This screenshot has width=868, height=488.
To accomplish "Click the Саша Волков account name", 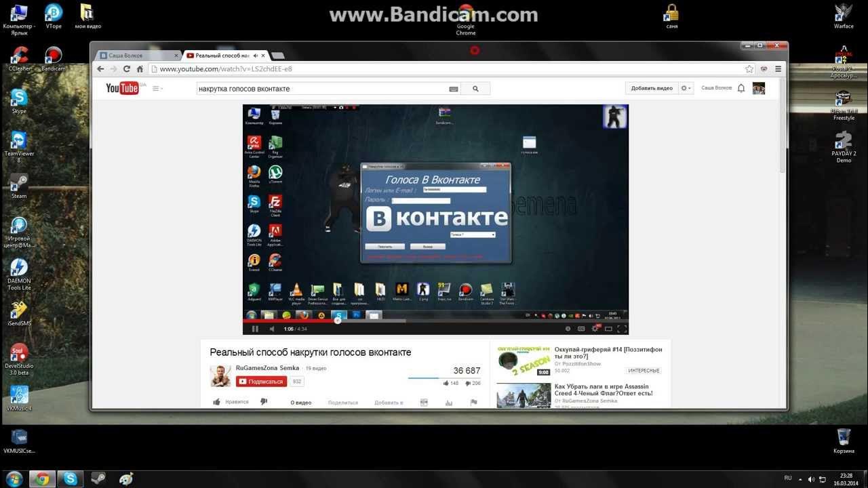I will click(x=716, y=88).
